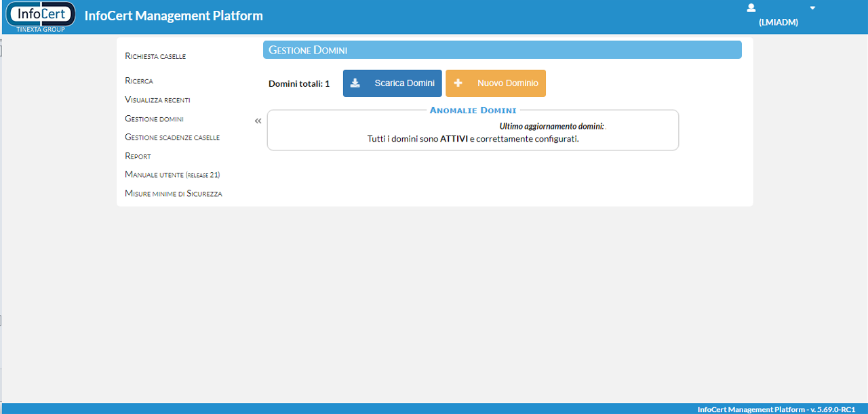Select Gestione domini in the sidebar
The width and height of the screenshot is (868, 414).
pyautogui.click(x=154, y=119)
